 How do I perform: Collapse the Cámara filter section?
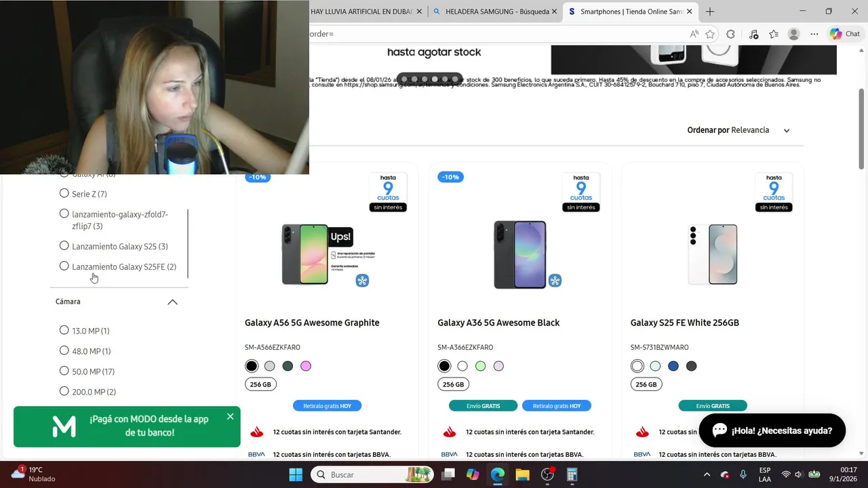tap(172, 302)
